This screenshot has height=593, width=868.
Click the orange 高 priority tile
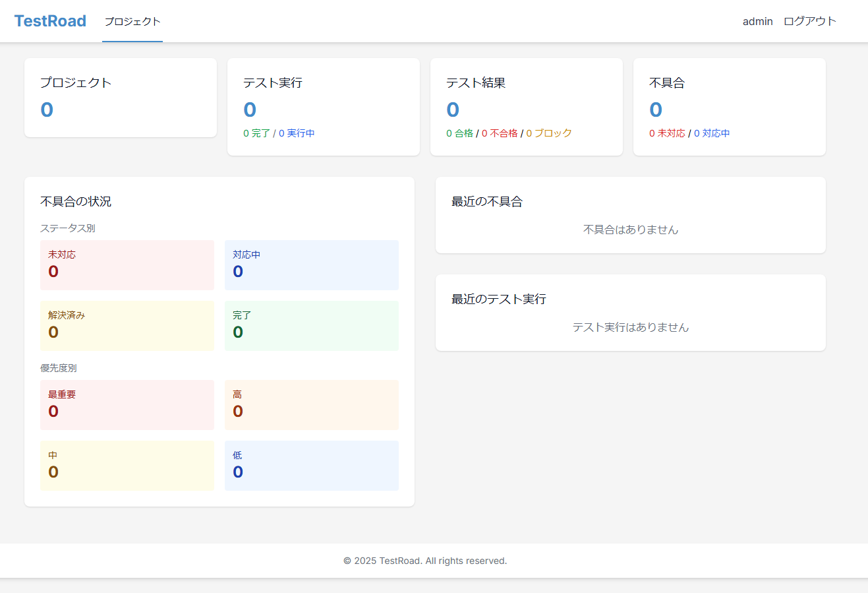click(311, 405)
